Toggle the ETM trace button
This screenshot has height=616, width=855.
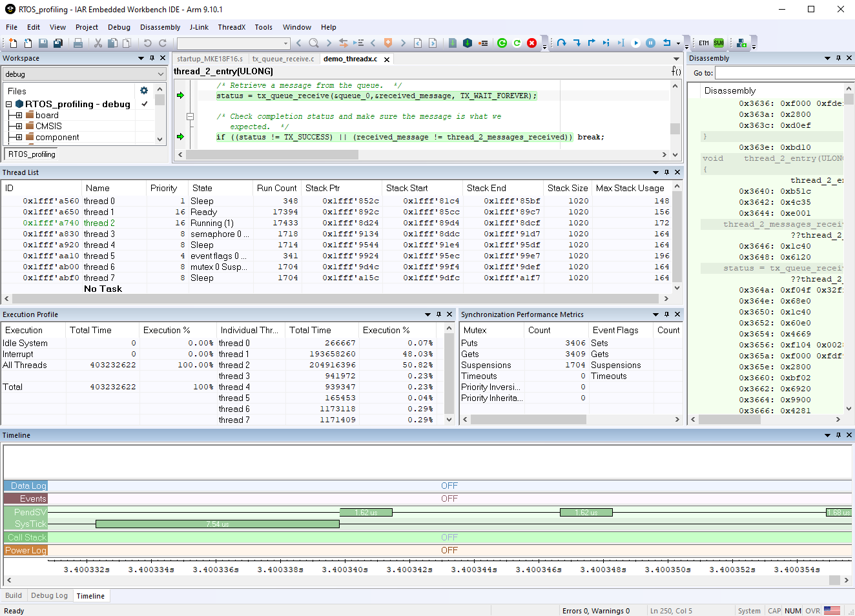click(704, 43)
